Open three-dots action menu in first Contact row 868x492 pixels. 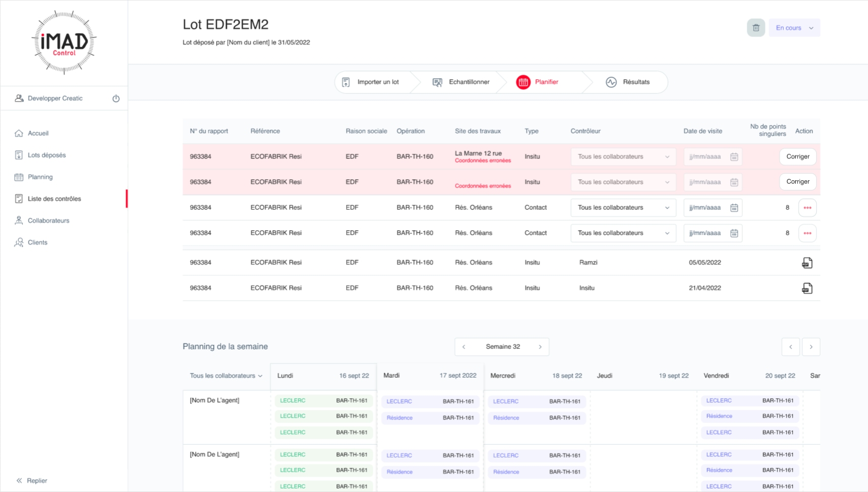click(x=807, y=208)
